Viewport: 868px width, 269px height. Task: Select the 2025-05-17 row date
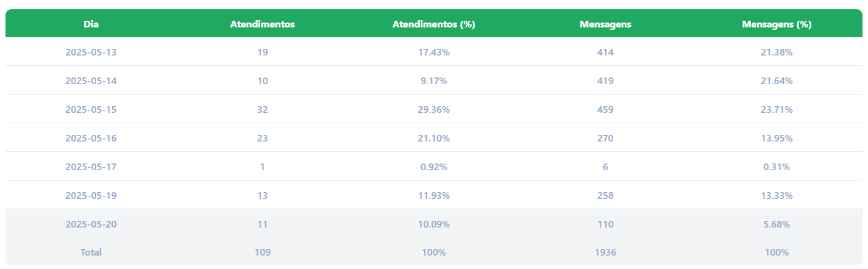pyautogui.click(x=91, y=167)
